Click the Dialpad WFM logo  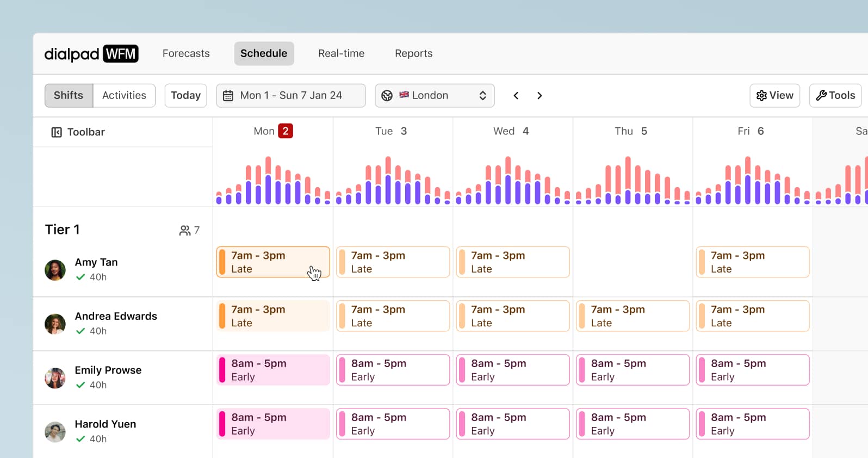click(91, 54)
